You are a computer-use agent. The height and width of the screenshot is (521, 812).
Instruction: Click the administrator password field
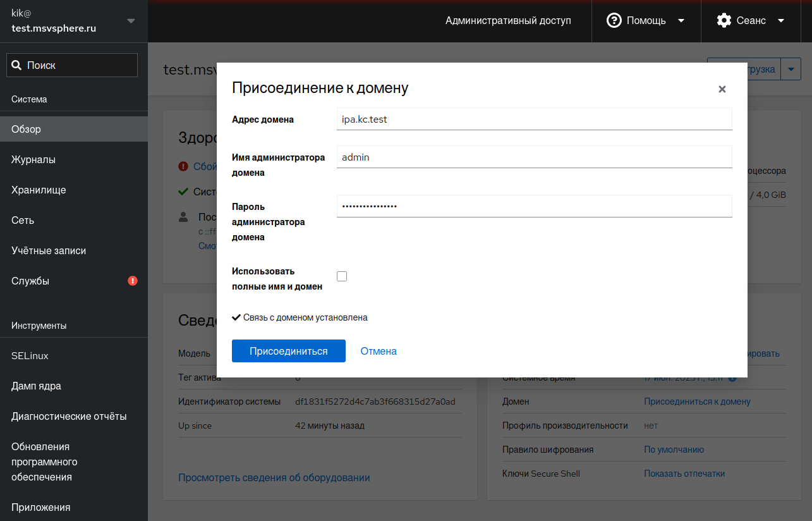click(534, 206)
